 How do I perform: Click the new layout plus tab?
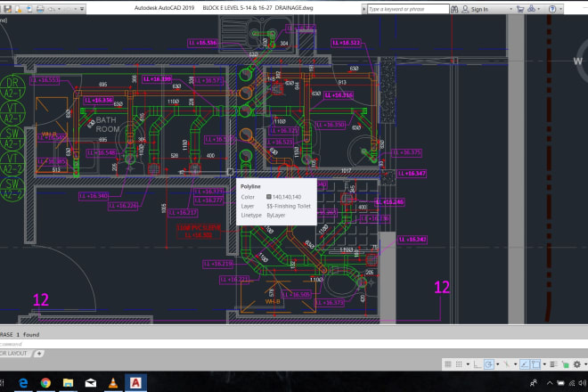[x=39, y=354]
